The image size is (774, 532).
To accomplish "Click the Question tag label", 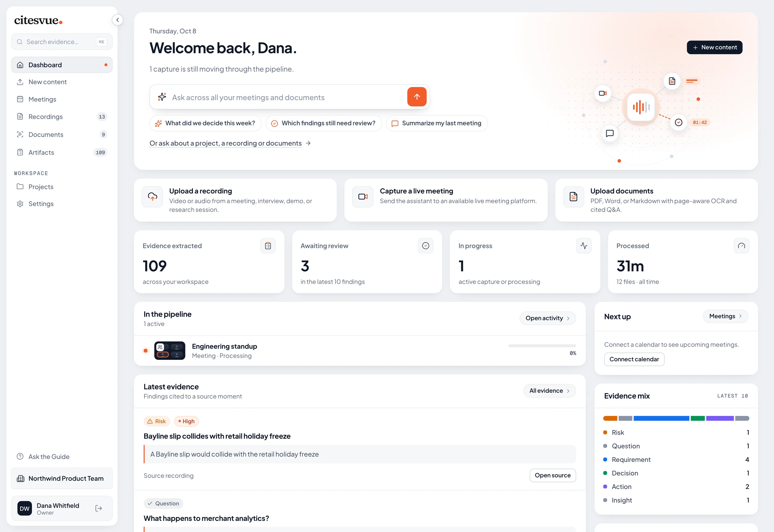I will point(163,503).
